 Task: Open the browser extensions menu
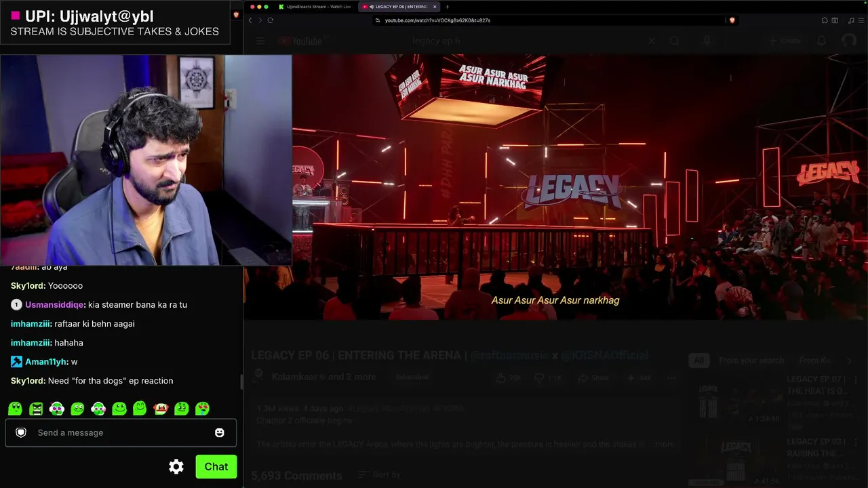(x=825, y=20)
